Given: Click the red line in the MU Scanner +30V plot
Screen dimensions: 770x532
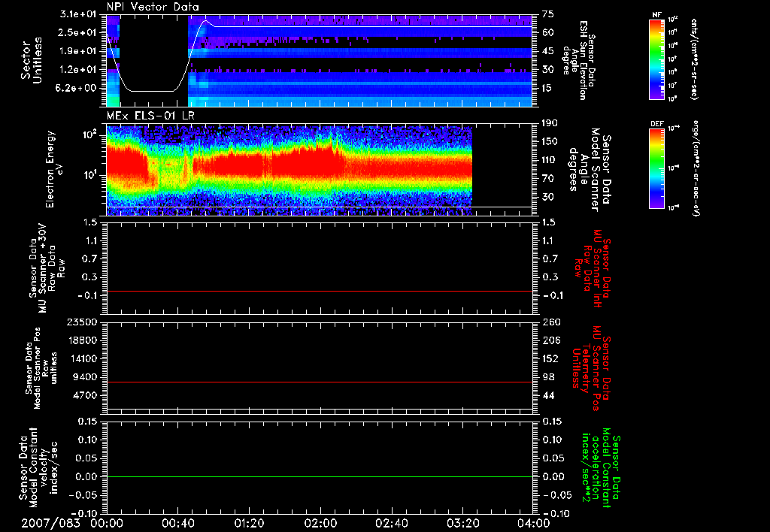Looking at the screenshot, I should click(x=319, y=291).
